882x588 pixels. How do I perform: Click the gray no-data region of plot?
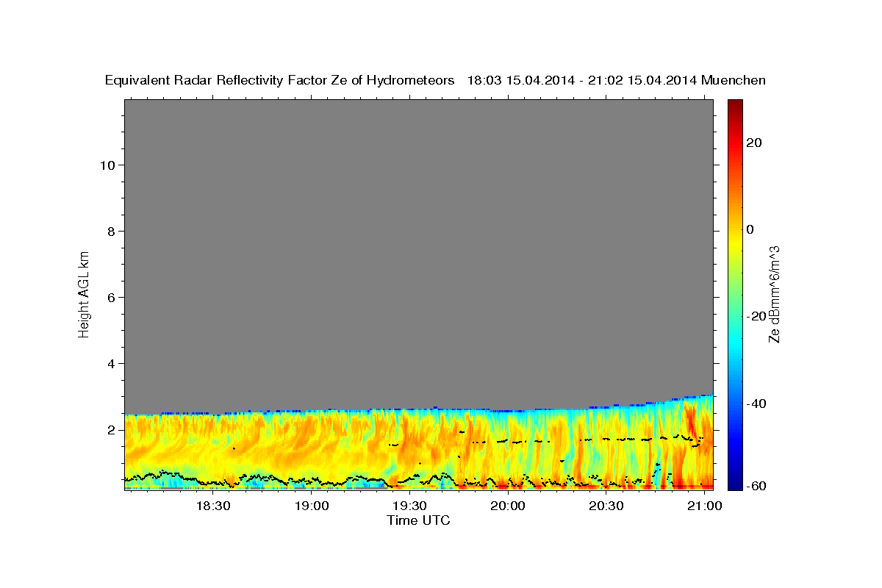coord(418,250)
